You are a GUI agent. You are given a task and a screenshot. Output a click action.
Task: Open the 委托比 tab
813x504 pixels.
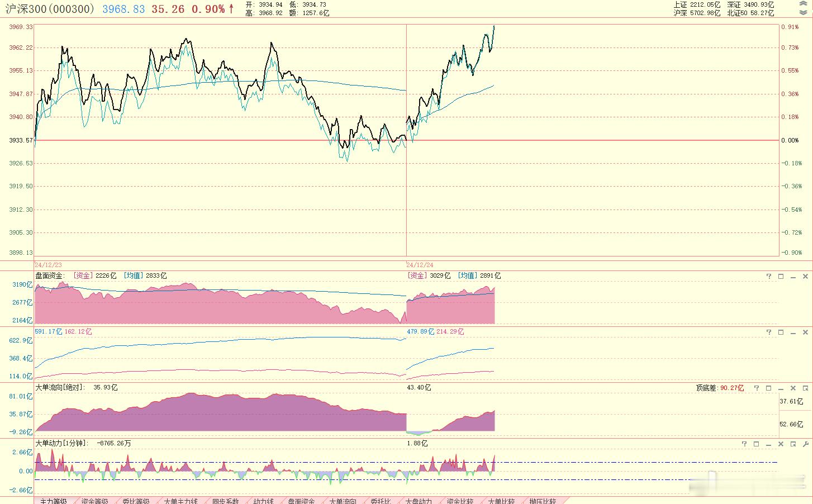[x=381, y=501]
